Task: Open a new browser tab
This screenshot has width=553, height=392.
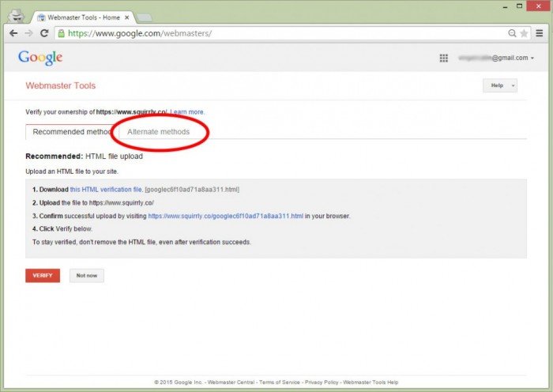Action: pos(146,17)
